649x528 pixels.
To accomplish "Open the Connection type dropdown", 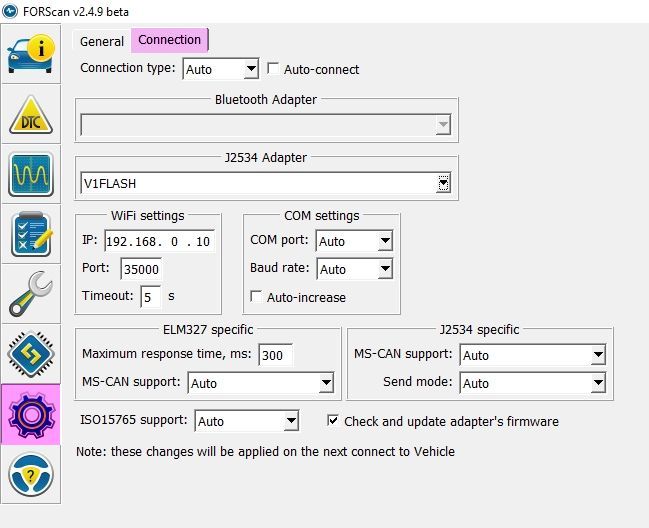I will pos(221,69).
